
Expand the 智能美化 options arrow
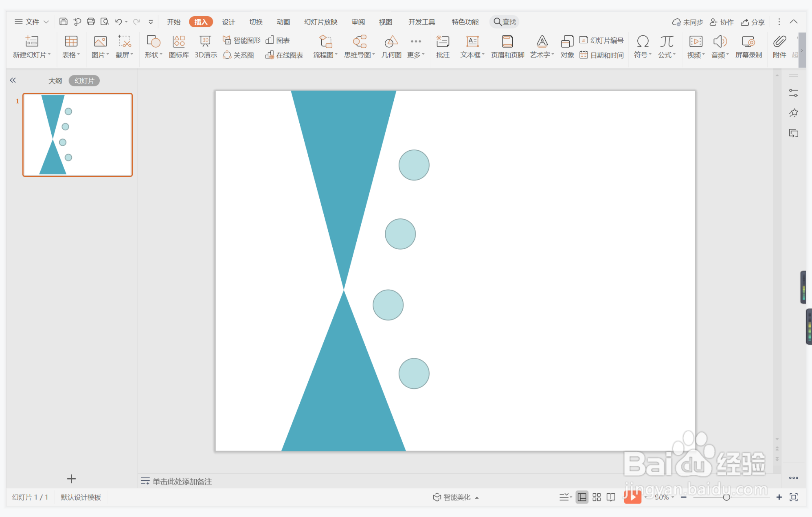pyautogui.click(x=477, y=497)
